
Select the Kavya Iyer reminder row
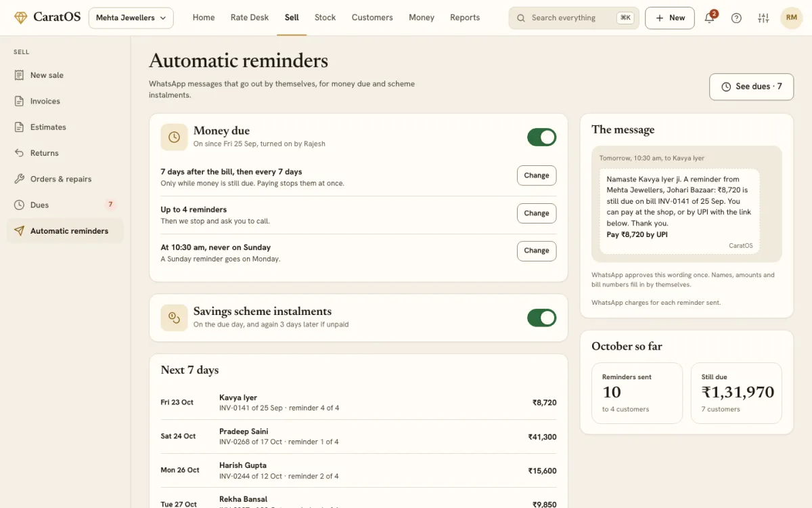click(359, 402)
